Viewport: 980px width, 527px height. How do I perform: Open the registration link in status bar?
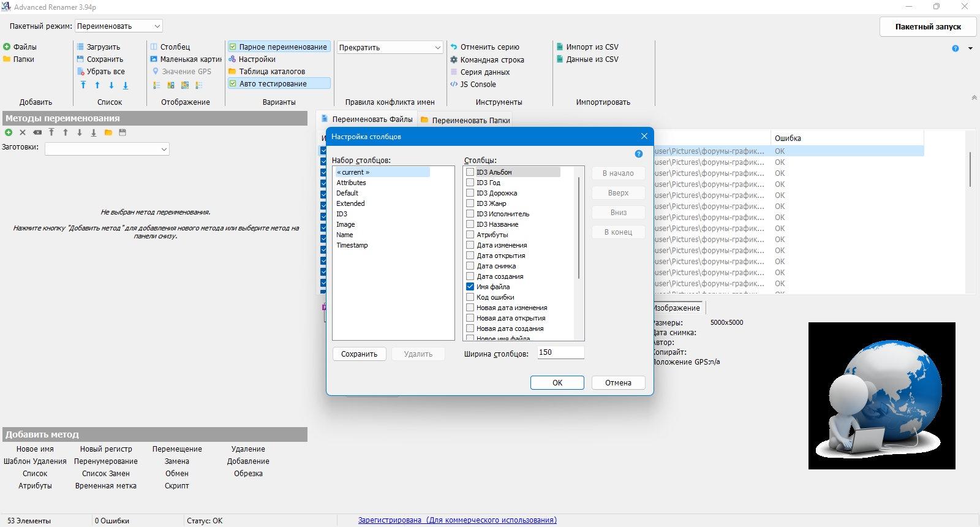[457, 520]
